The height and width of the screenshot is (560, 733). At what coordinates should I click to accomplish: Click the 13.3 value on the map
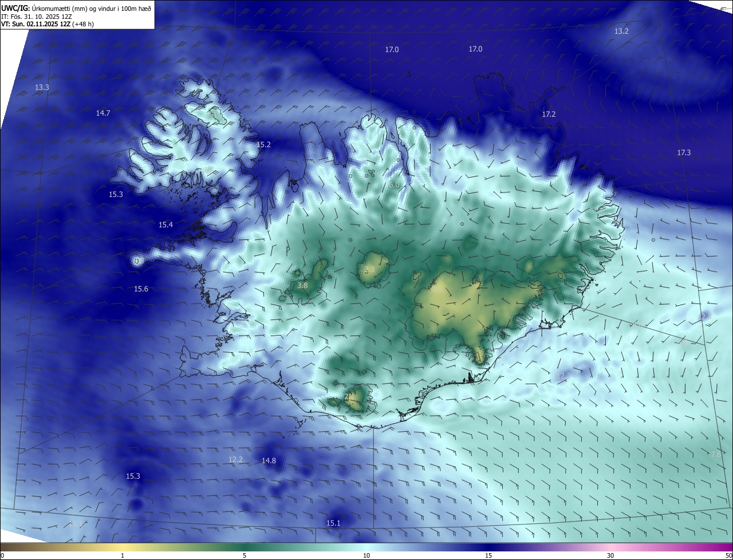pos(42,87)
